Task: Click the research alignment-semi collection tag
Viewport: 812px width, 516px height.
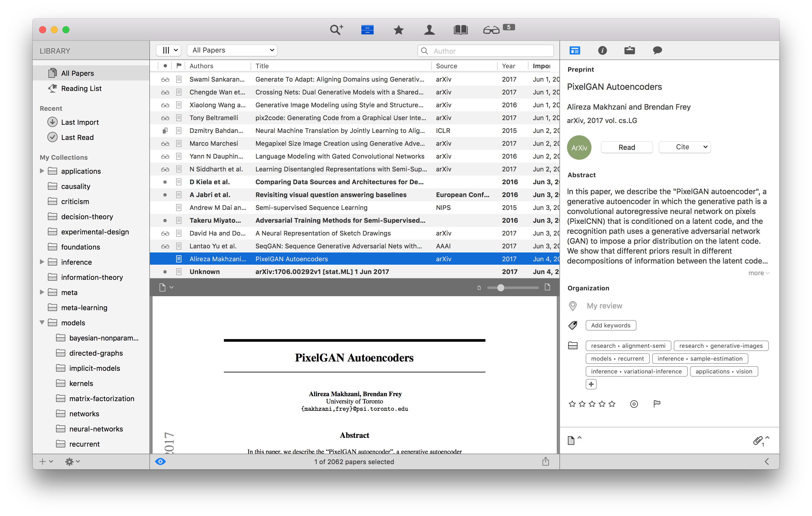Action: point(628,346)
